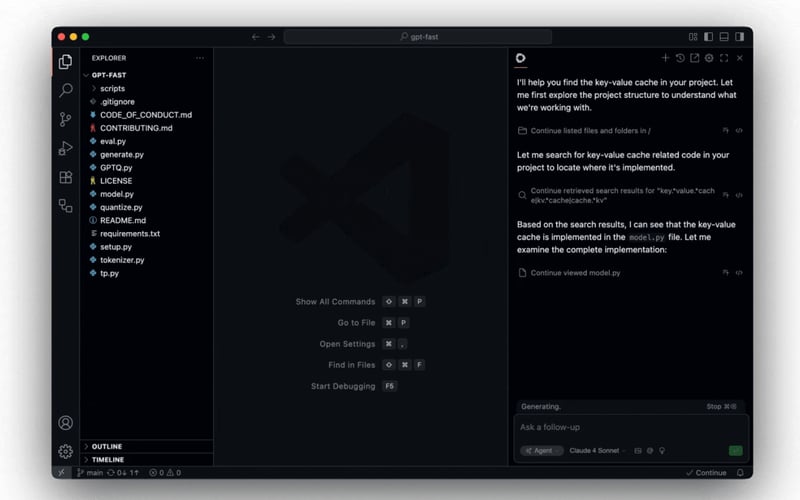Click code icon on search results row
Image resolution: width=800 pixels, height=500 pixels.
[x=739, y=195]
